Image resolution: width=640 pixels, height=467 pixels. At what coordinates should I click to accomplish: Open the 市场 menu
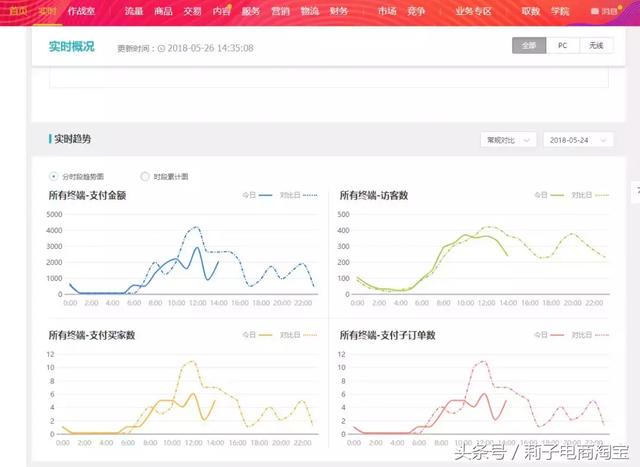tap(387, 11)
